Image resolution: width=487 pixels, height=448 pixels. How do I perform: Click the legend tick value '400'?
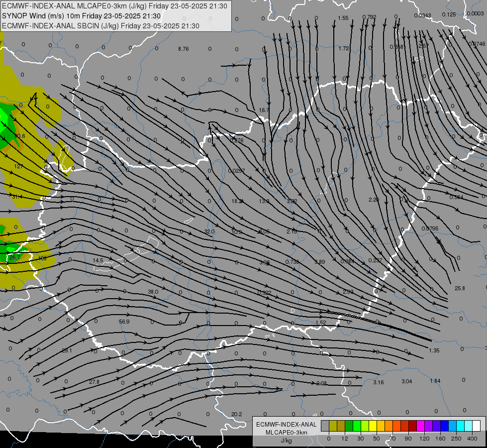472,439
